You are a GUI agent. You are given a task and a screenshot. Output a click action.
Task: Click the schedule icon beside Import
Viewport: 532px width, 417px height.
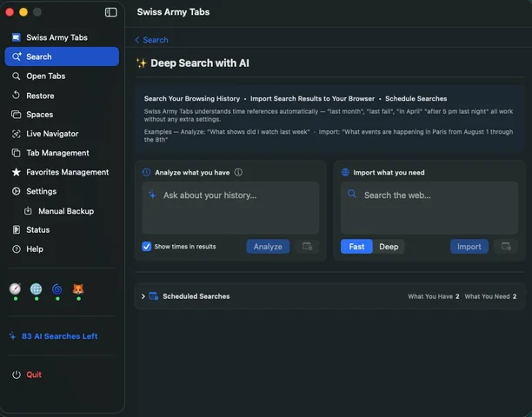(x=506, y=247)
